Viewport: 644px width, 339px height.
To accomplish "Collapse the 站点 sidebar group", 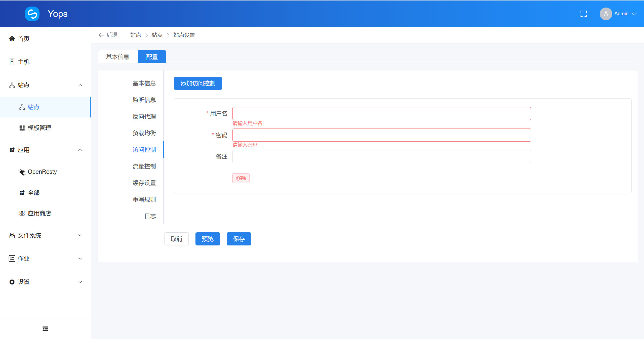I will (x=80, y=85).
